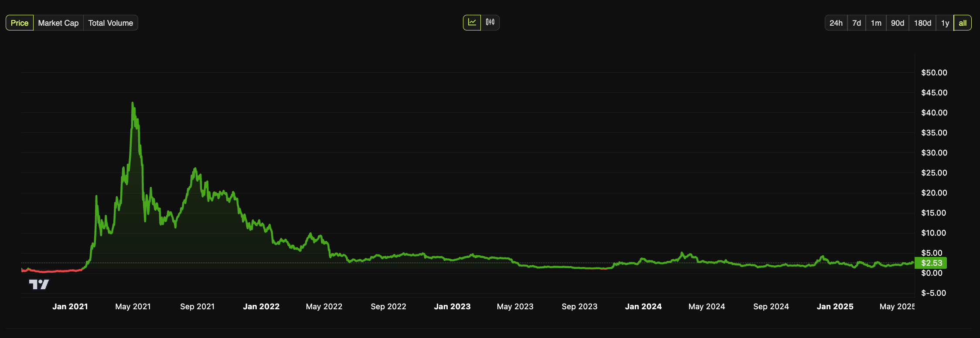
Task: Set time range to 24h
Action: pos(836,23)
